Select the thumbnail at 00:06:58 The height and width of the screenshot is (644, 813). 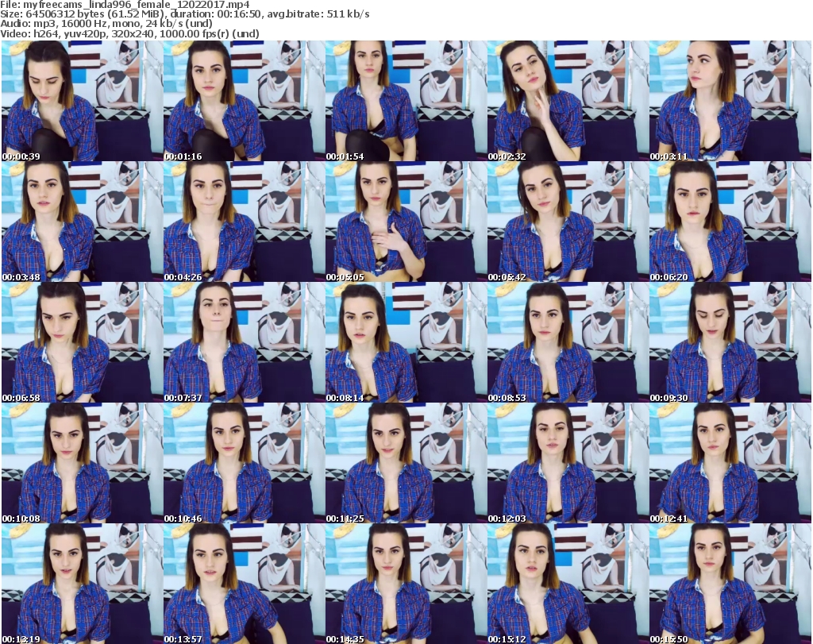pyautogui.click(x=82, y=343)
